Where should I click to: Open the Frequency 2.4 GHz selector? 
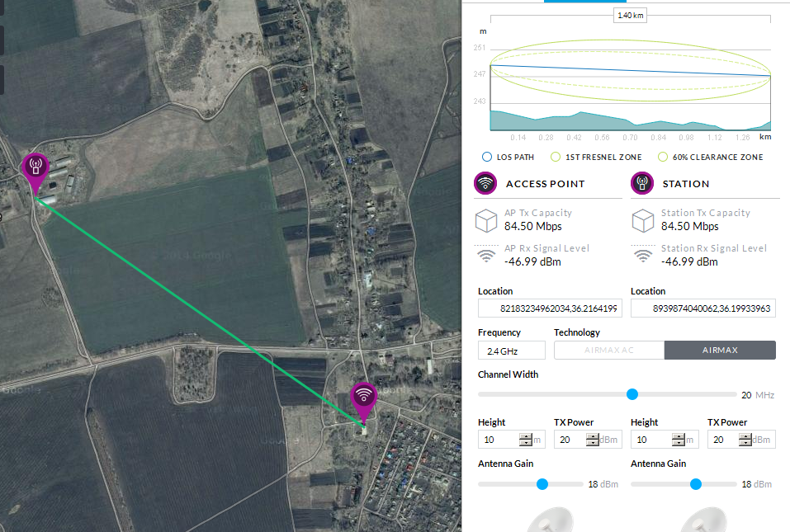click(511, 351)
